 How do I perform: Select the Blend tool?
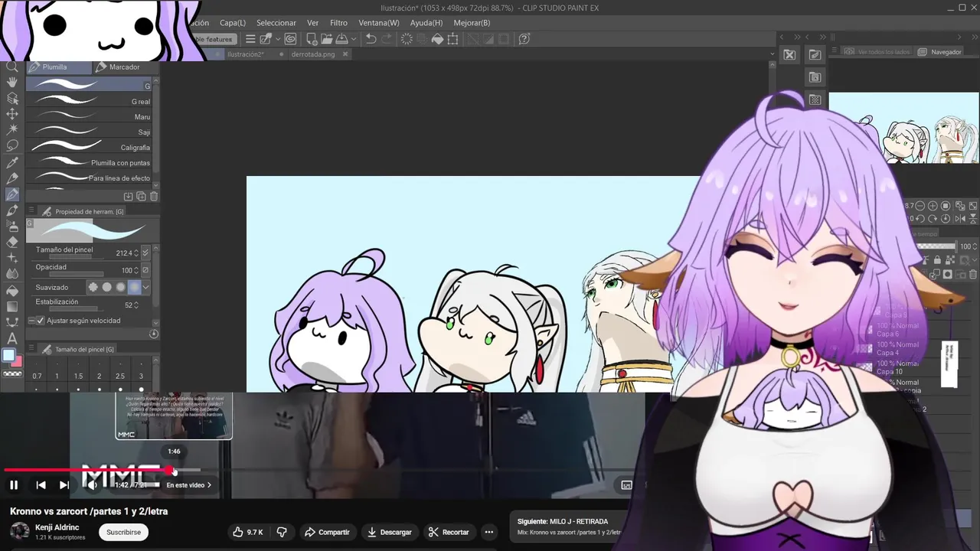coord(12,273)
